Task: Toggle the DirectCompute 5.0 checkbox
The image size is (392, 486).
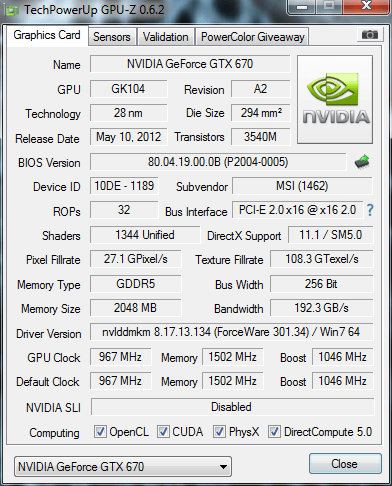Action: [x=274, y=432]
